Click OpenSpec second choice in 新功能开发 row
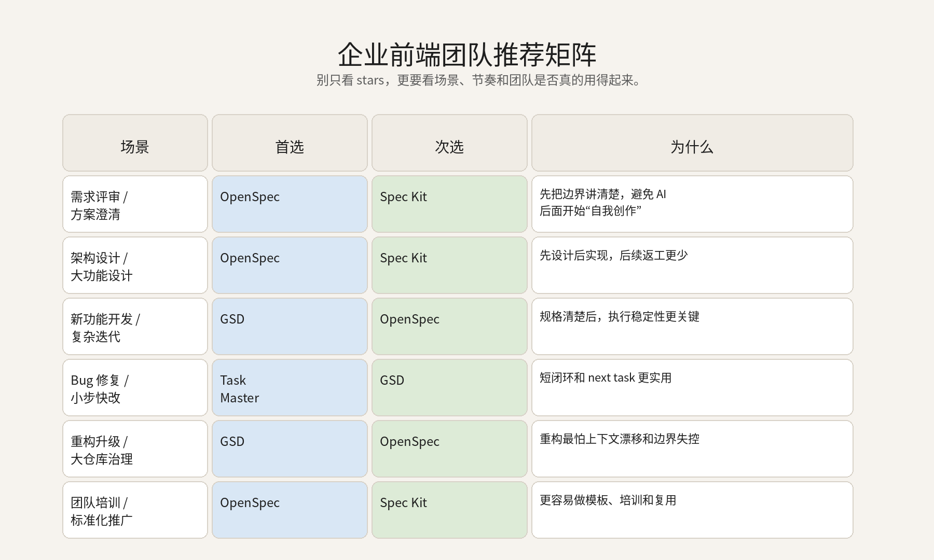This screenshot has height=560, width=934. 449,326
